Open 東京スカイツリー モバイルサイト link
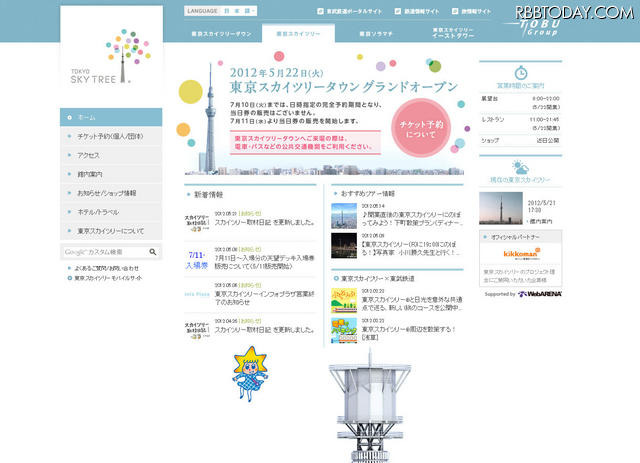The width and height of the screenshot is (640, 463). pyautogui.click(x=108, y=278)
